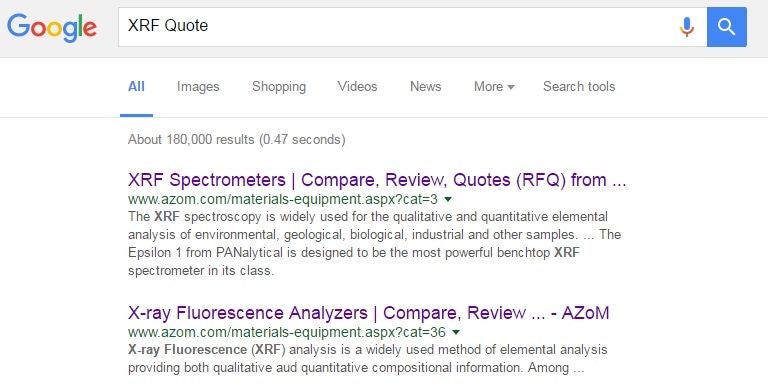Click the microphone voice search icon

coord(687,27)
